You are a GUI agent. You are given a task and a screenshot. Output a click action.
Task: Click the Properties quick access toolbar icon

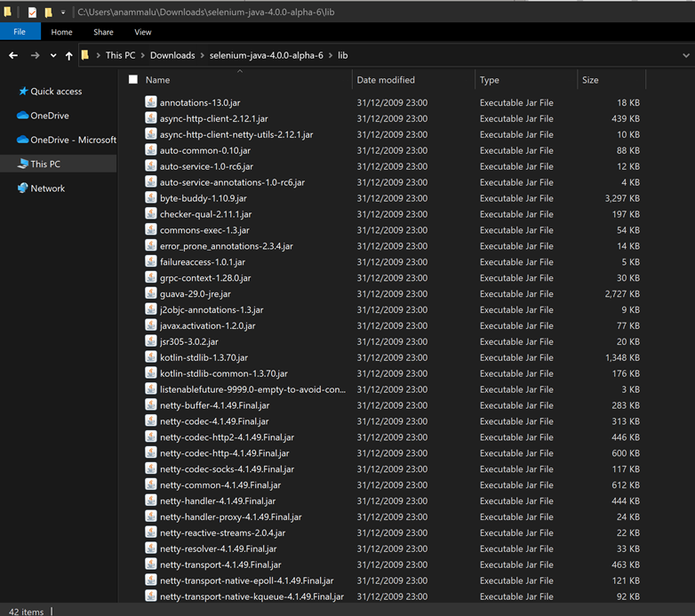[x=32, y=12]
